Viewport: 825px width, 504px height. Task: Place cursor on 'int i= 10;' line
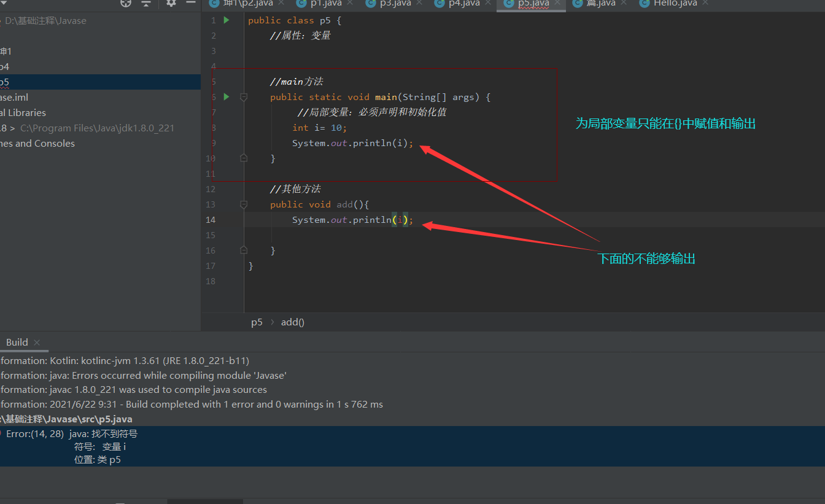click(319, 128)
